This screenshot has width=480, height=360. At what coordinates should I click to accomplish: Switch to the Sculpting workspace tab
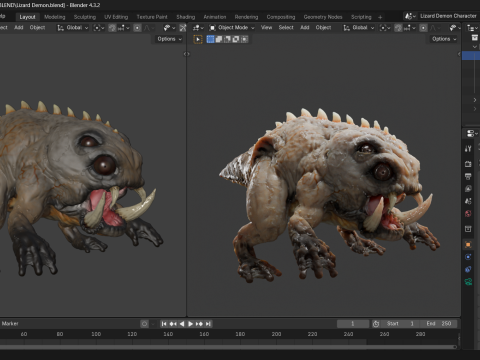coord(85,17)
